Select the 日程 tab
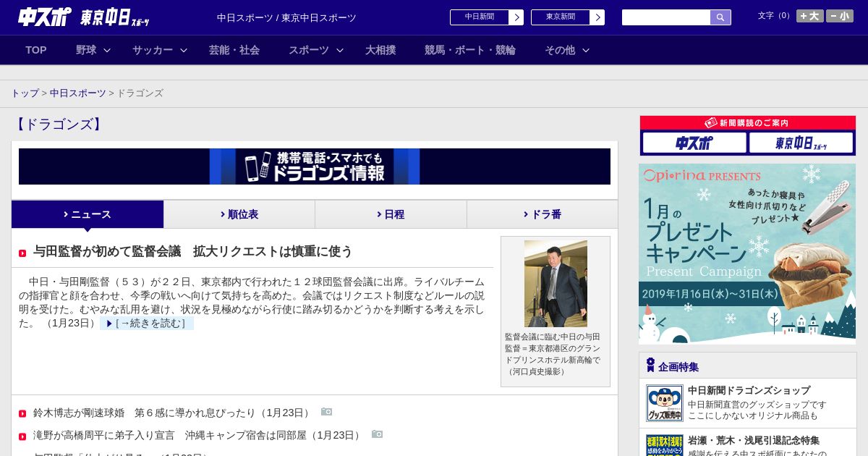 391,214
